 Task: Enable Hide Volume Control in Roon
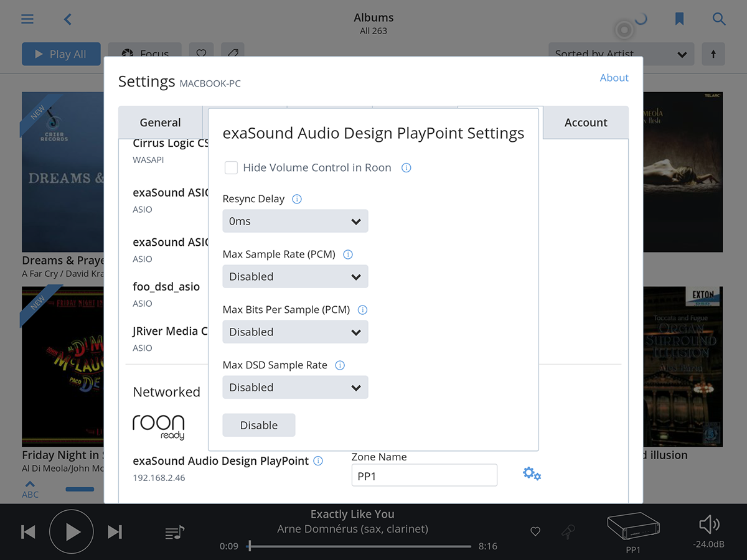pos(231,167)
